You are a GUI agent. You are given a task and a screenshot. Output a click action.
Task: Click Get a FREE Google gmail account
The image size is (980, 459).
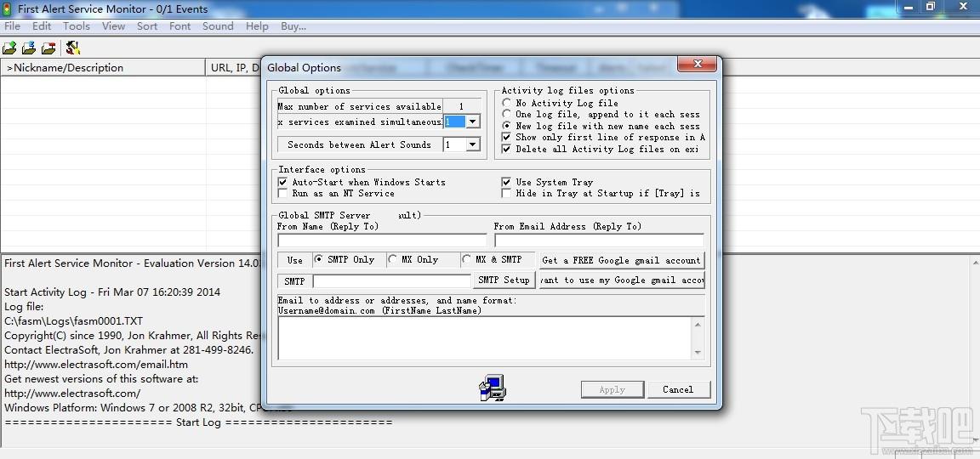click(621, 260)
